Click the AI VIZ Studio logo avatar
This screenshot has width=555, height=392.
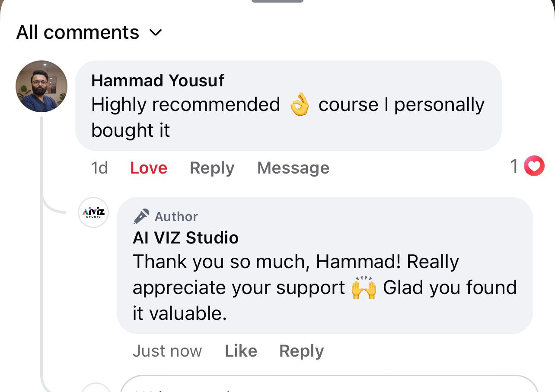coord(93,212)
